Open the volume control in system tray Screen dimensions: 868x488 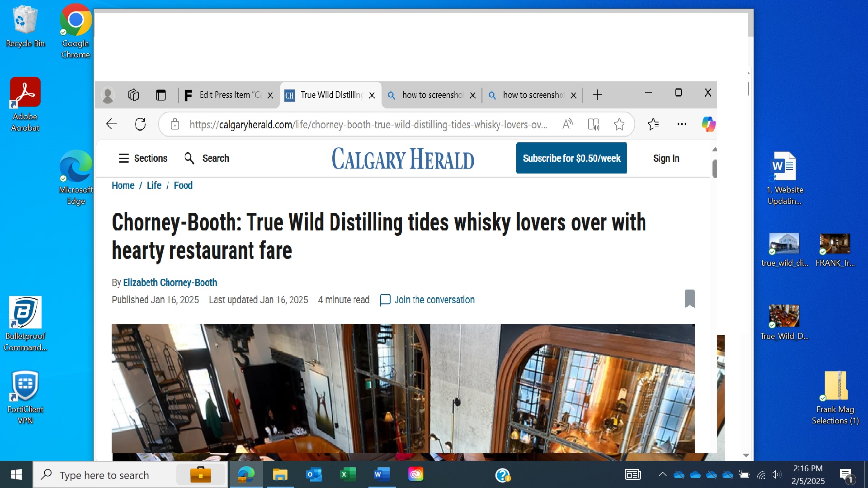(x=776, y=474)
